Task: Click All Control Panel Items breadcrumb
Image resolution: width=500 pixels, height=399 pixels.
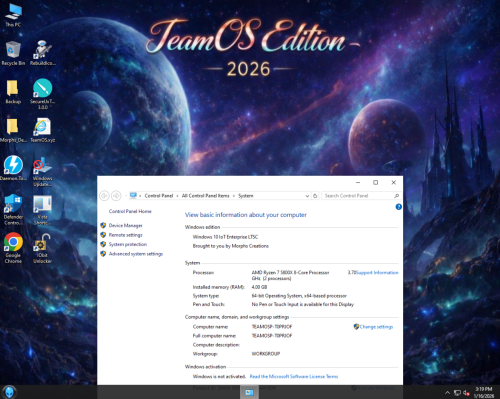Action: pos(205,196)
